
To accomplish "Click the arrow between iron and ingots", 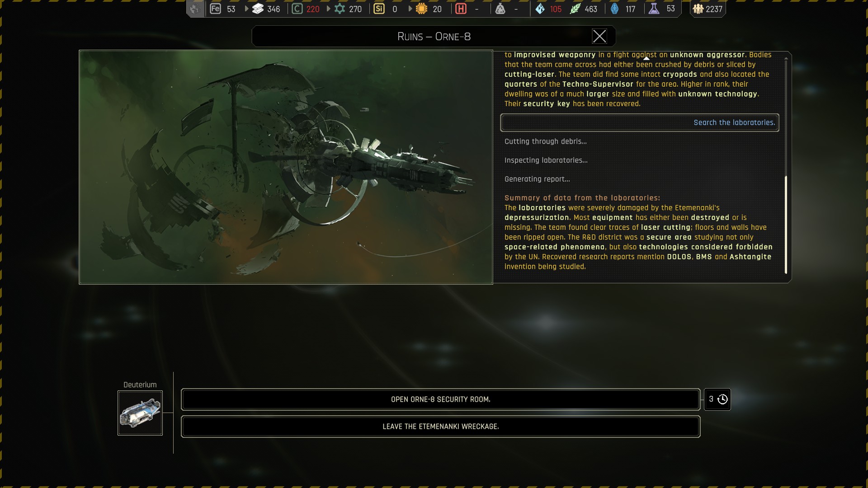I will pyautogui.click(x=246, y=9).
